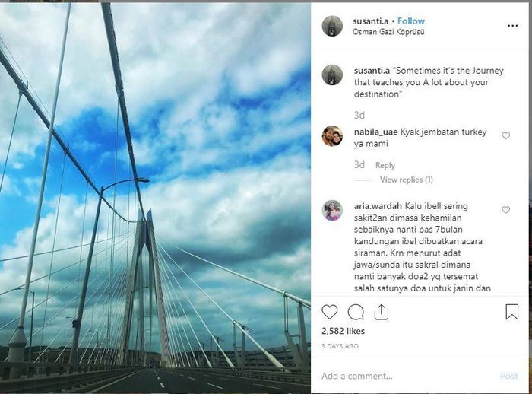Open susanti.a's header profile picture
Image resolution: width=532 pixels, height=394 pixels.
(332, 26)
